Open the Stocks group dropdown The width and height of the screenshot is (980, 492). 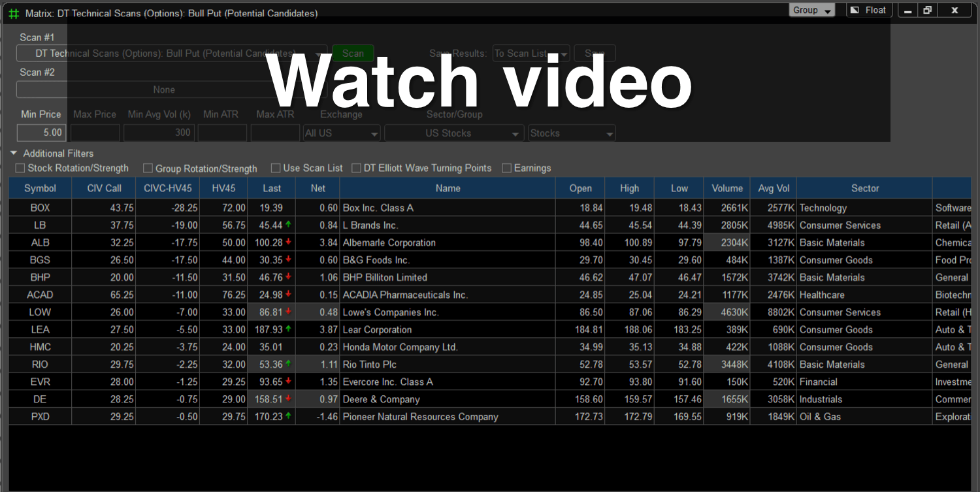click(x=572, y=133)
